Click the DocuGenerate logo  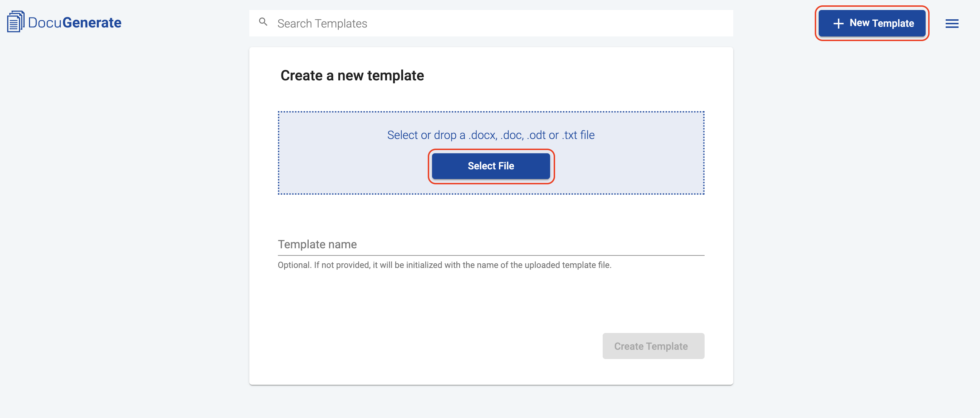tap(64, 22)
